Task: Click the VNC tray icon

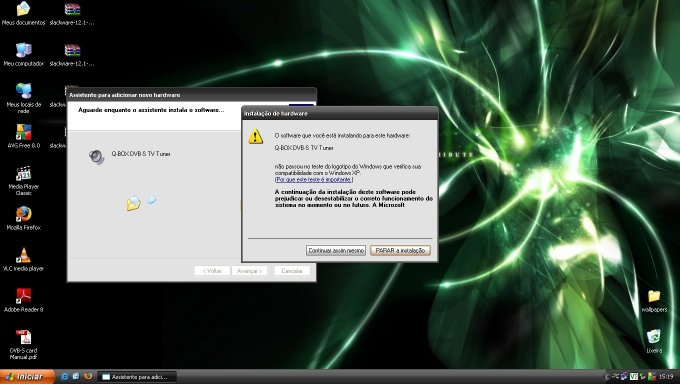Action: click(x=634, y=376)
